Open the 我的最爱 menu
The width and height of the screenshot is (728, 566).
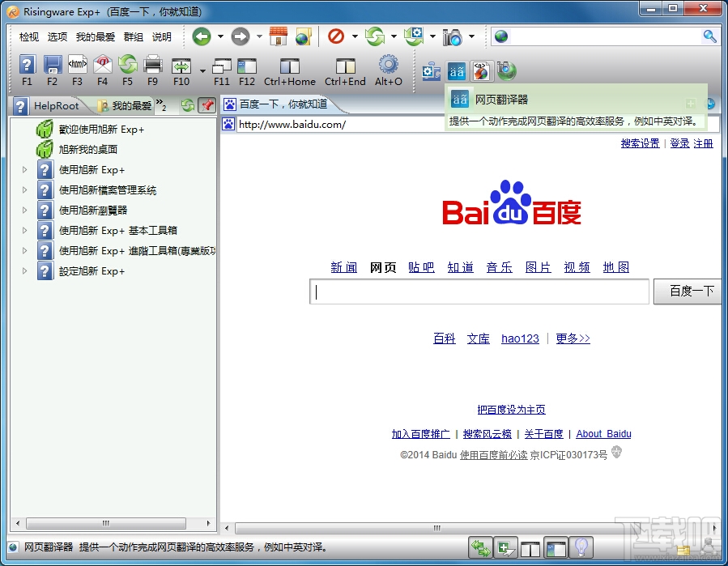coord(96,36)
